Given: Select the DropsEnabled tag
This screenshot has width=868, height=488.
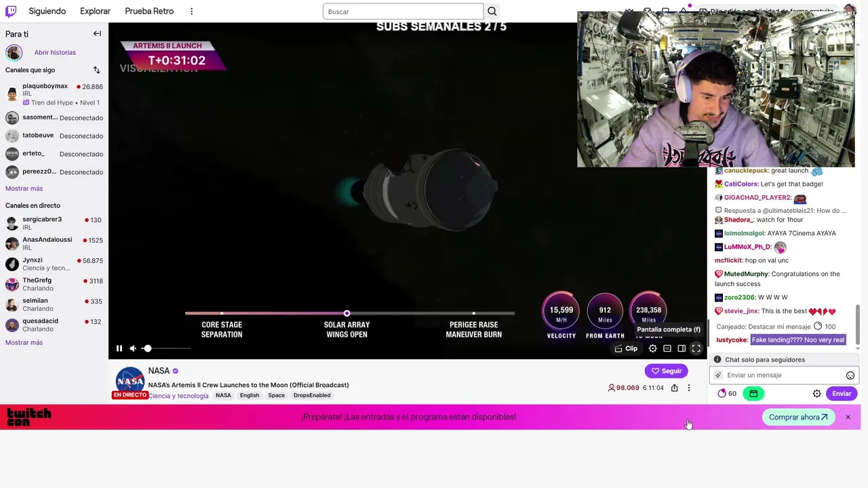Looking at the screenshot, I should coord(312,395).
